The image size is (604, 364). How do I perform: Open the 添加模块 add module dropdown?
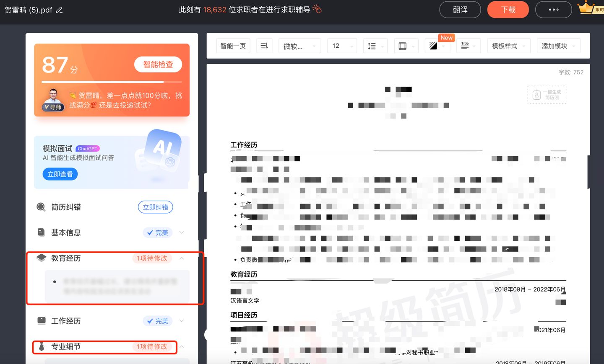[x=559, y=46]
